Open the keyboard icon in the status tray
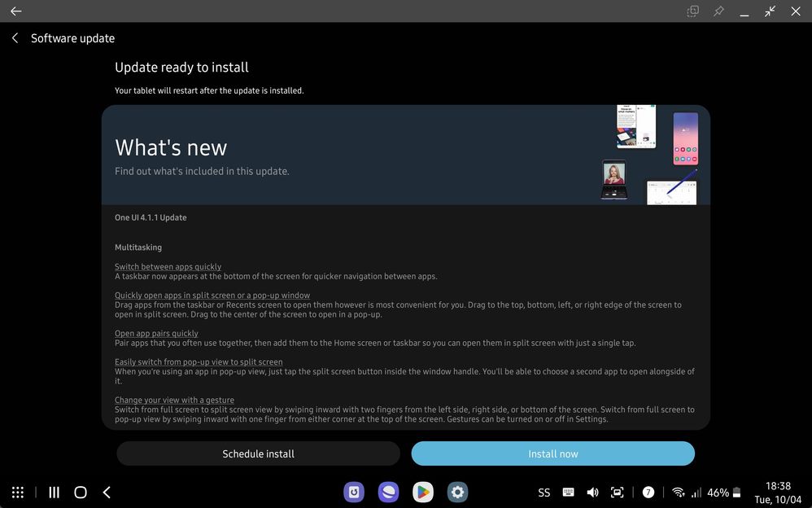812x508 pixels. pos(568,493)
